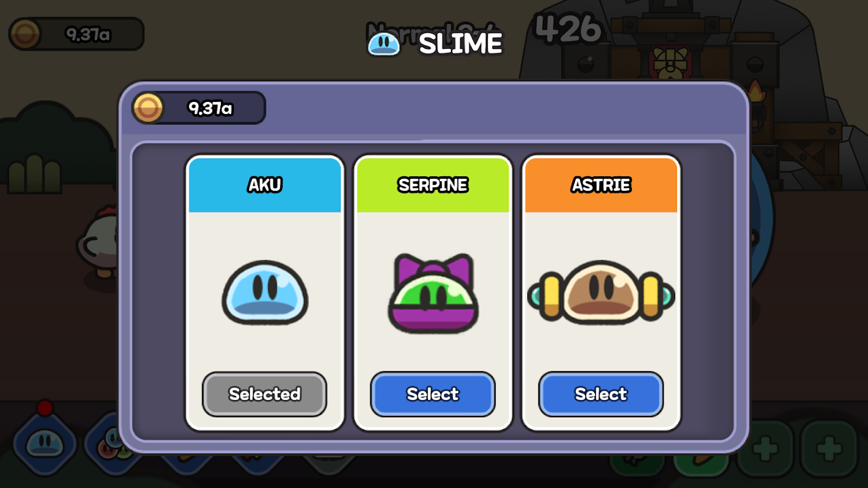The image size is (868, 488).
Task: Tap the 9.37a coin balance in dialog
Action: click(210, 109)
